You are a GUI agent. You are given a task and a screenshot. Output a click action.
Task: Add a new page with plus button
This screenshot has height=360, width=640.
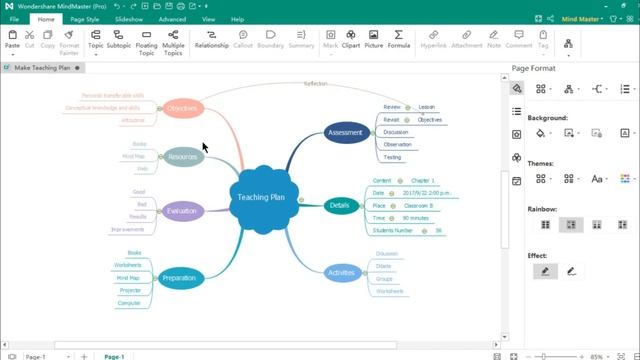tap(84, 357)
